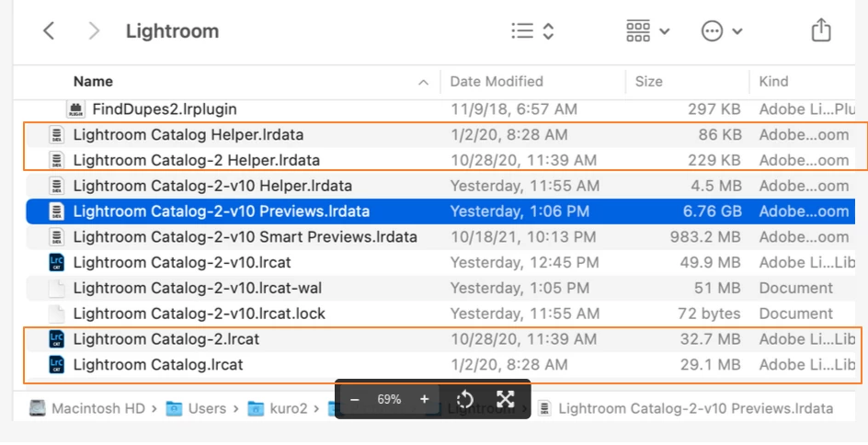Click date 10/18/21, 10:13 PM

point(523,237)
